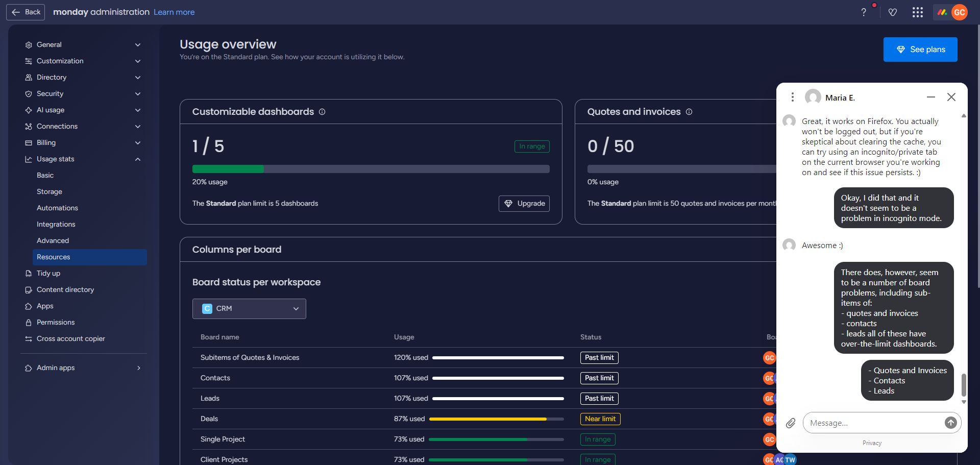
Task: Follow the Learn more link
Action: tap(174, 12)
